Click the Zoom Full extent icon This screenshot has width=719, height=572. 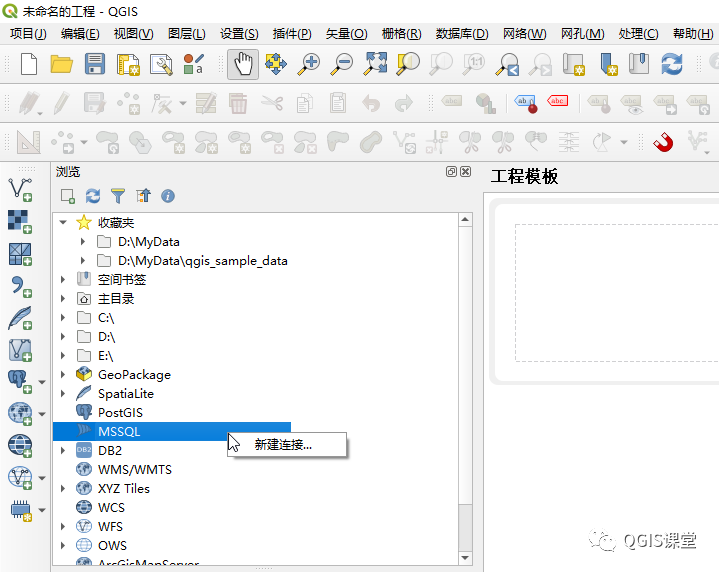click(x=375, y=64)
